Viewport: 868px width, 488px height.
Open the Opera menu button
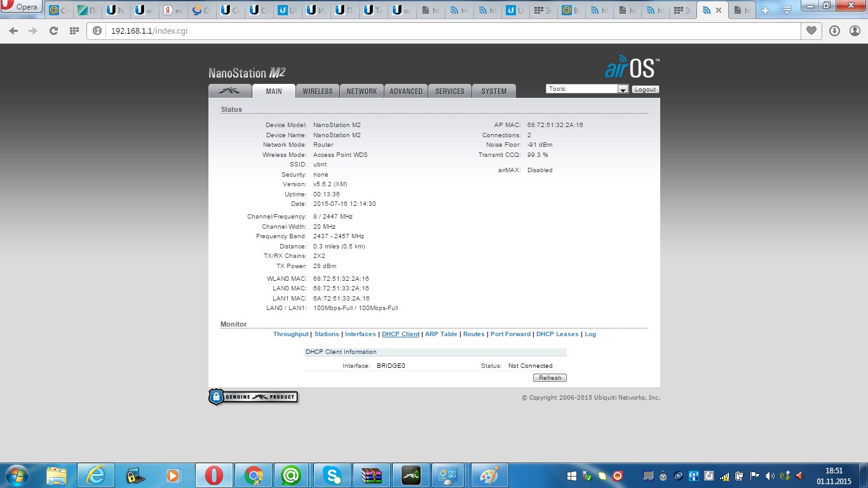coord(22,7)
